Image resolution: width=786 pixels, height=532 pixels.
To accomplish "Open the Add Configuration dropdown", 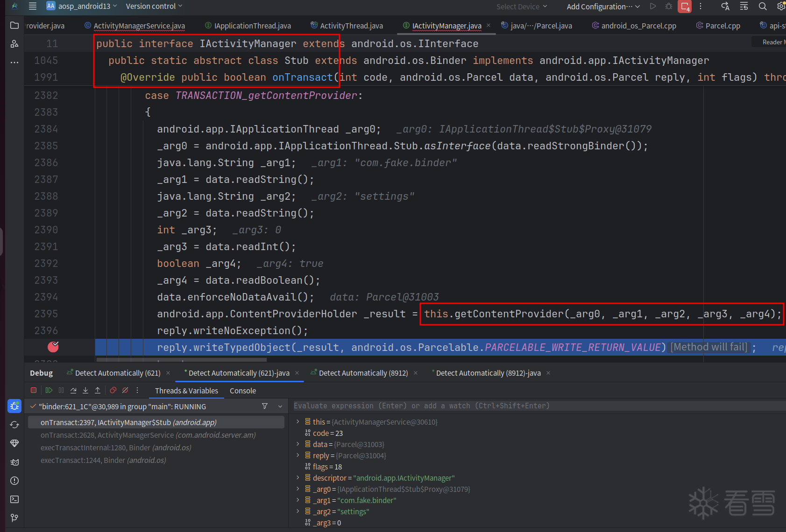I will [x=603, y=7].
